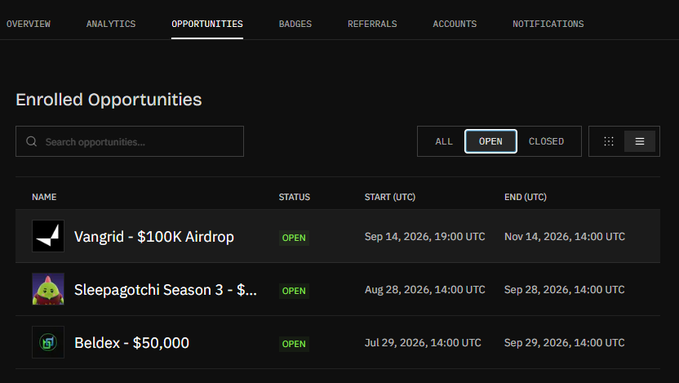Viewport: 679px width, 383px height.
Task: Open the Analytics tab
Action: [x=111, y=24]
